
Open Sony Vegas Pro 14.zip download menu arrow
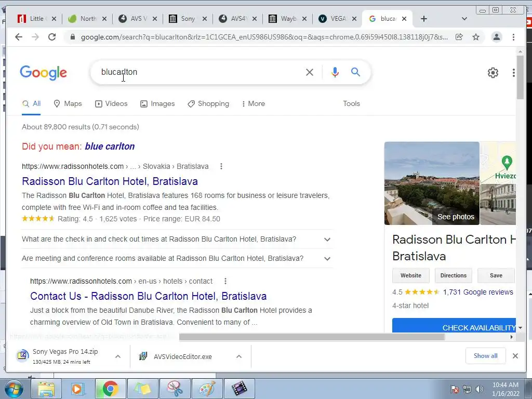(118, 356)
